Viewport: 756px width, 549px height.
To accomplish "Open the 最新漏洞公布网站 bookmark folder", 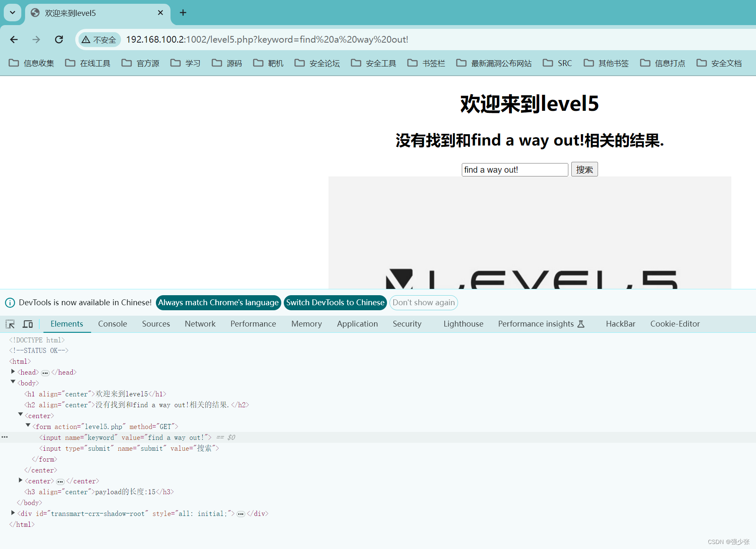I will point(494,63).
